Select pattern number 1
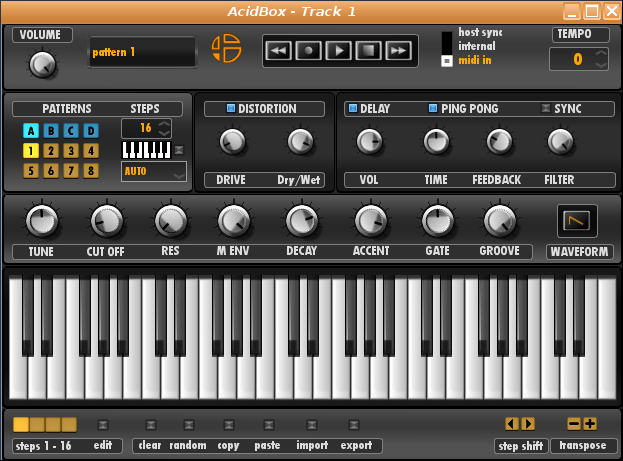Screen dimensions: 623x461 pos(31,151)
